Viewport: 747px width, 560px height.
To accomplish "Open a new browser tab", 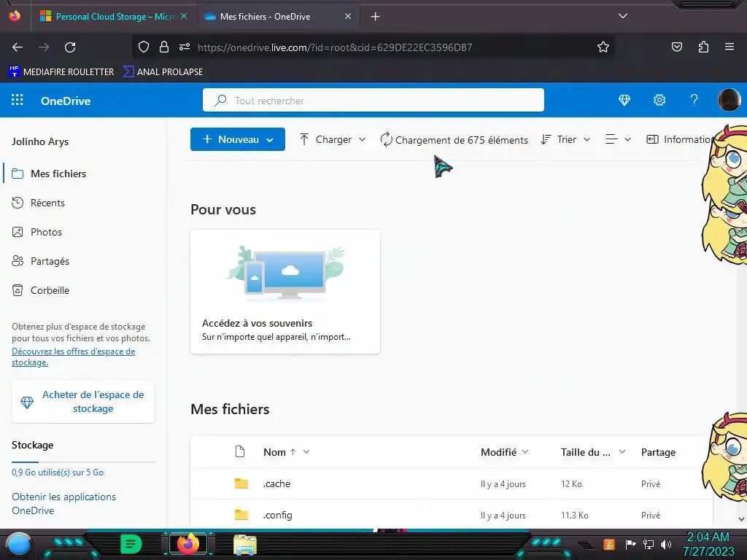I will coord(376,17).
